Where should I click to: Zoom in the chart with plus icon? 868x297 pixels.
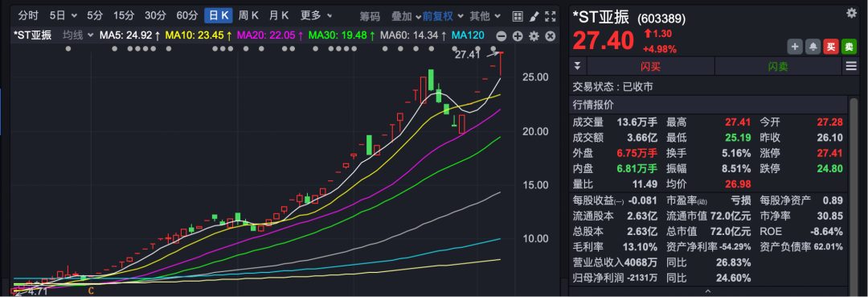point(518,36)
